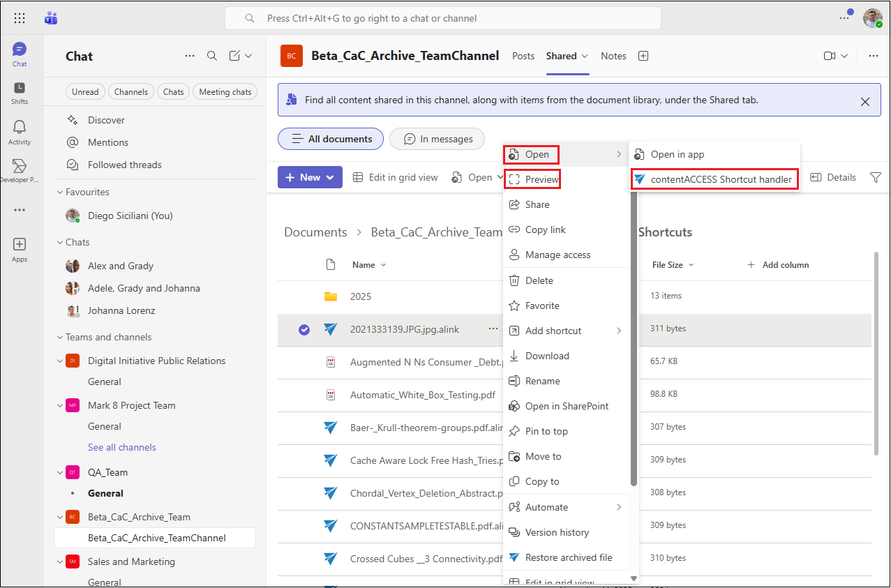Click the video call camera icon
The width and height of the screenshot is (891, 588).
(x=830, y=56)
